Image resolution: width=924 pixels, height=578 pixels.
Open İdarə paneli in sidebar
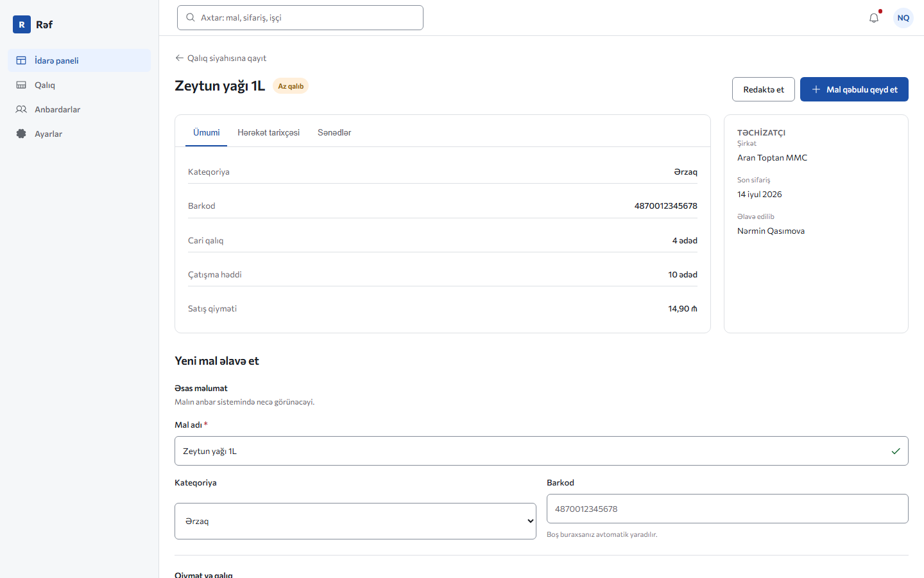coord(79,60)
